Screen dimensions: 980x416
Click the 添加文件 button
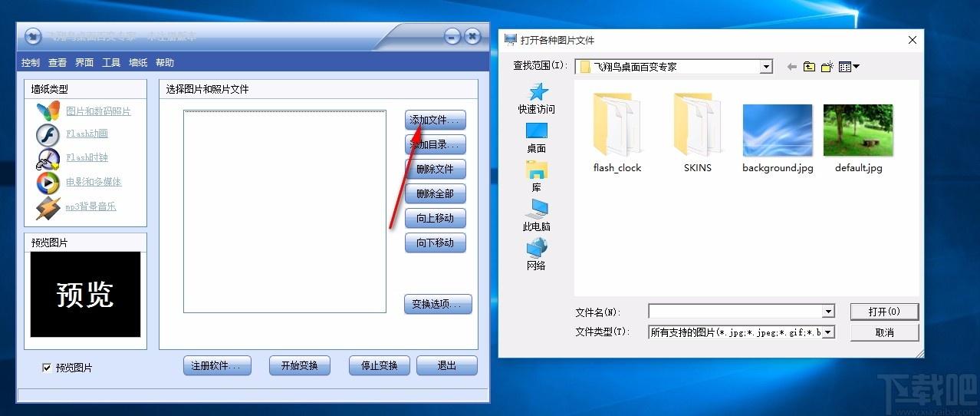(x=436, y=120)
